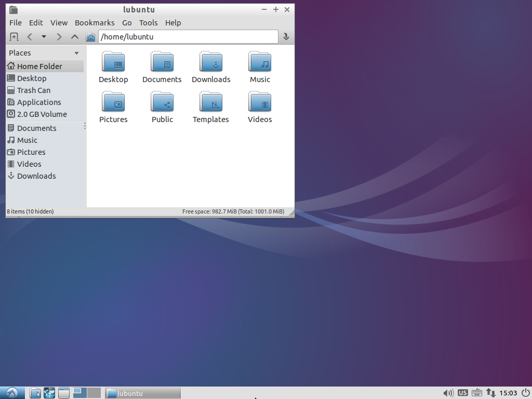Screen dimensions: 532x399
Task: Select the Videos folder icon
Action: [x=260, y=102]
